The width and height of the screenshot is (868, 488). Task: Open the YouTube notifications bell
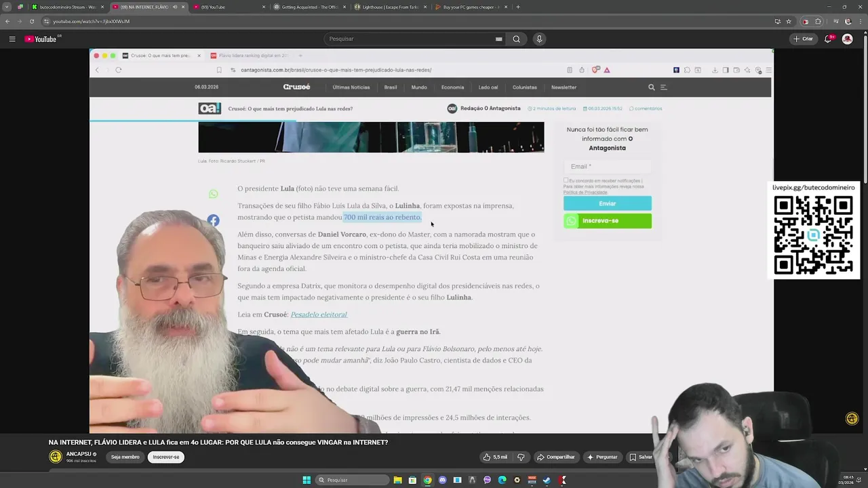click(x=828, y=39)
